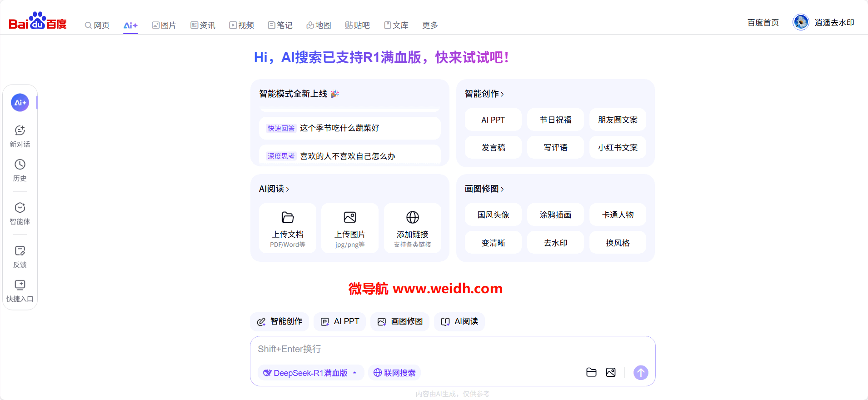Open the AI+ sidebar home icon
The image size is (868, 400).
pos(20,103)
